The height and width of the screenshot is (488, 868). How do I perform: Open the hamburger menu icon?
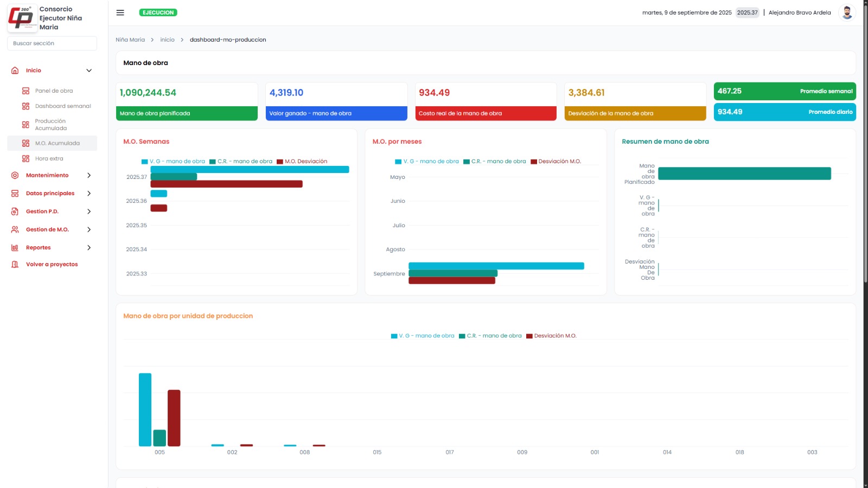pos(120,12)
